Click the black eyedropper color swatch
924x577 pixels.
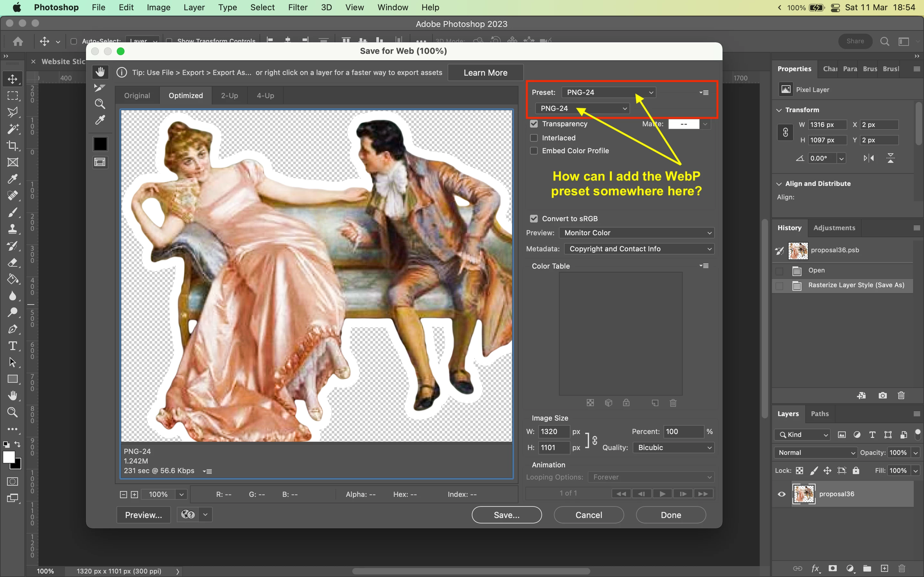click(x=100, y=144)
